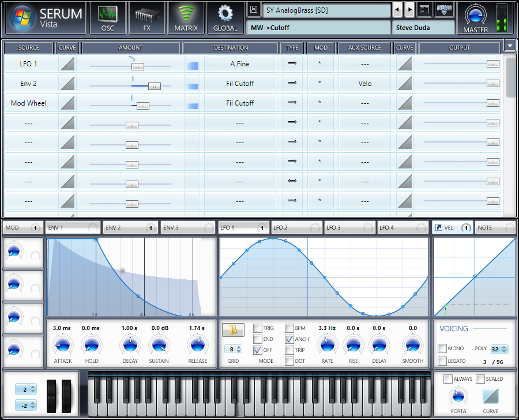519x420 pixels.
Task: Select the ENV 2 tab
Action: coord(130,227)
